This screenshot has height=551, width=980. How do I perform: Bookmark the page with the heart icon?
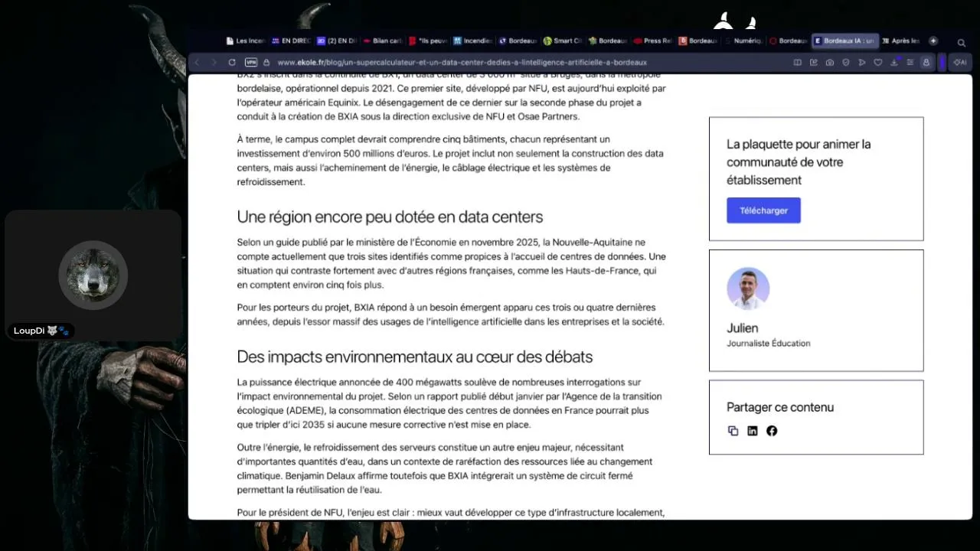tap(878, 63)
